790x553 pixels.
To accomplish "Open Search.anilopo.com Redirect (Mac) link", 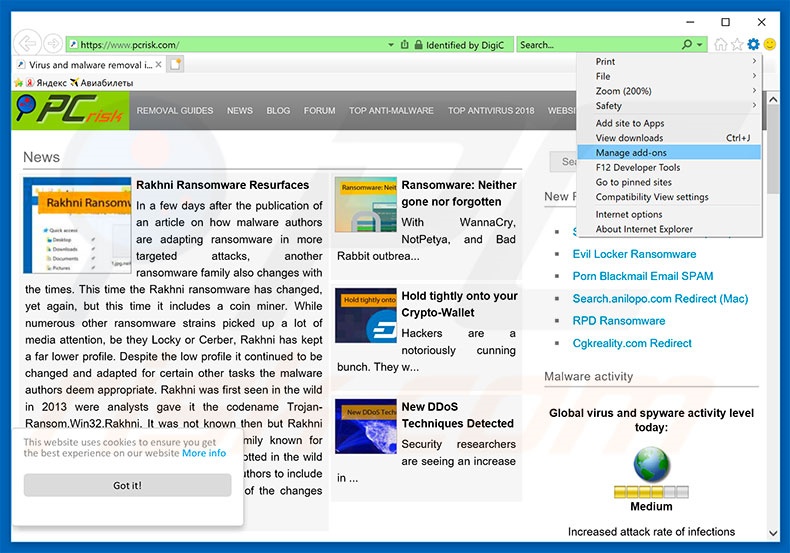I will pos(660,299).
